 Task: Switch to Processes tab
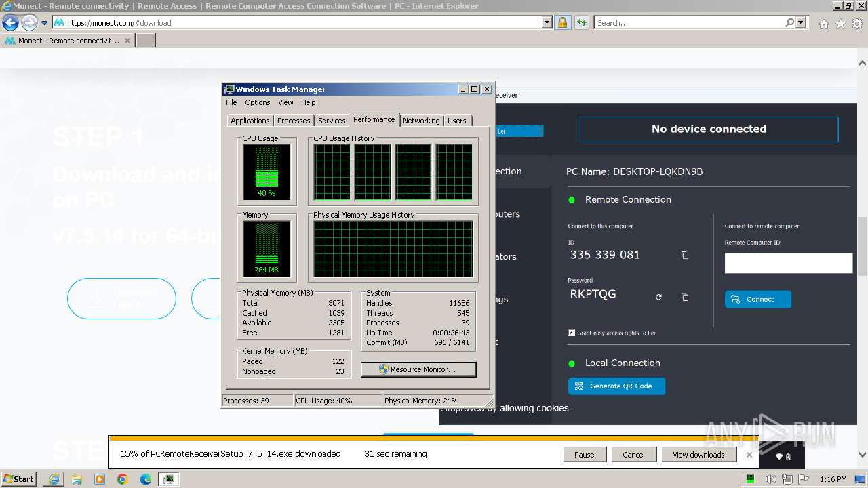coord(294,121)
